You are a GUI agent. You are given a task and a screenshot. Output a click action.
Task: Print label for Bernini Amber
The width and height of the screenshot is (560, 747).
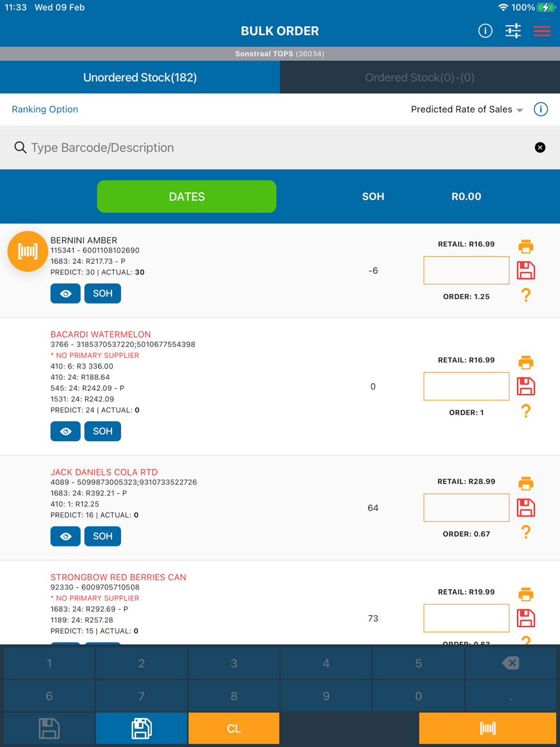coord(526,246)
